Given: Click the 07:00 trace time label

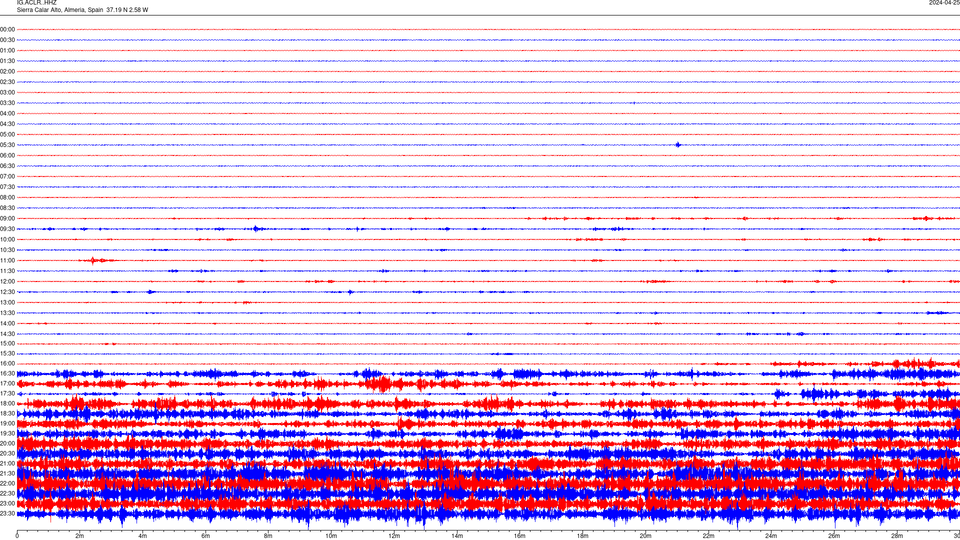Looking at the screenshot, I should click(7, 176).
